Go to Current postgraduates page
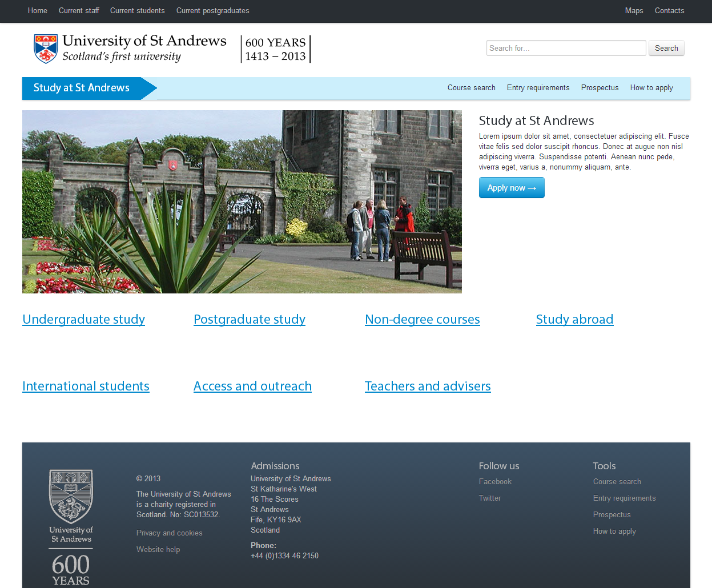712x588 pixels. point(213,10)
